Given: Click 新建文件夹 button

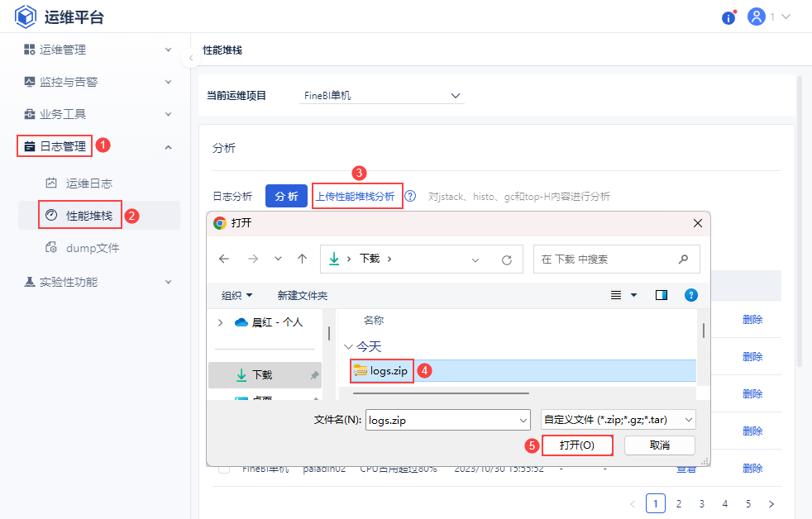Looking at the screenshot, I should (303, 296).
